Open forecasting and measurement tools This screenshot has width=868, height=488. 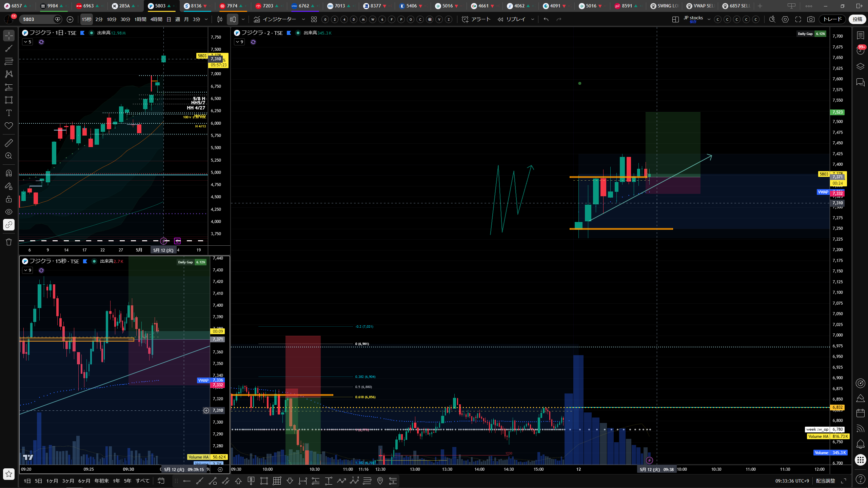pos(9,87)
